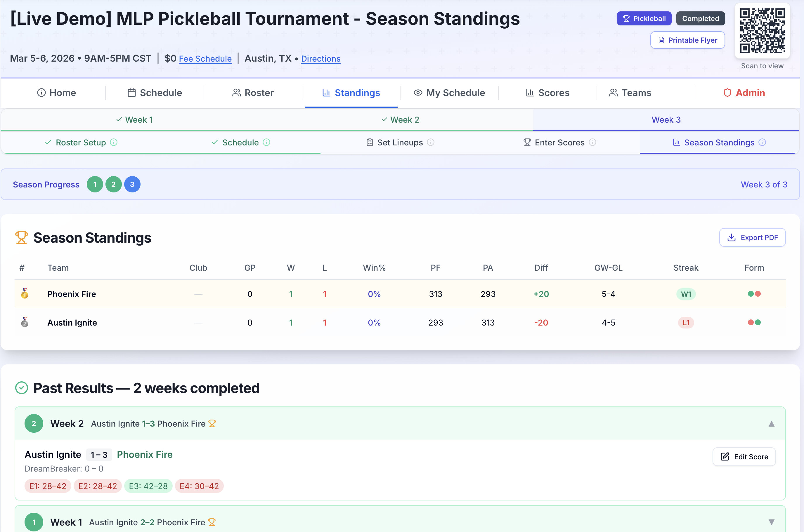Select the Teams people icon

613,93
